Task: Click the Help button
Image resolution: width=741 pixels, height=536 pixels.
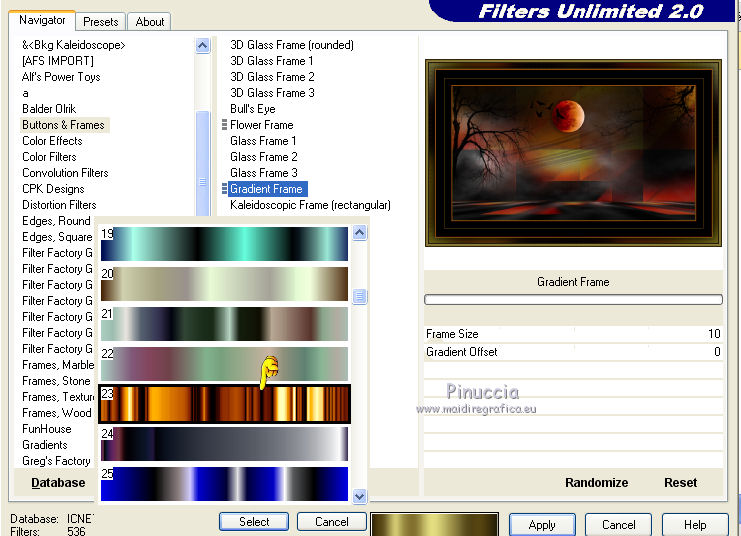Action: [x=695, y=524]
